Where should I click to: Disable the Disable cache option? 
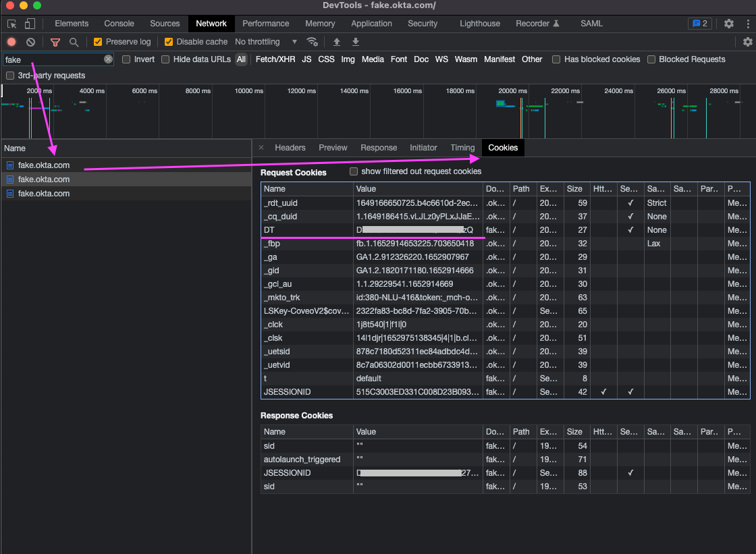(168, 41)
